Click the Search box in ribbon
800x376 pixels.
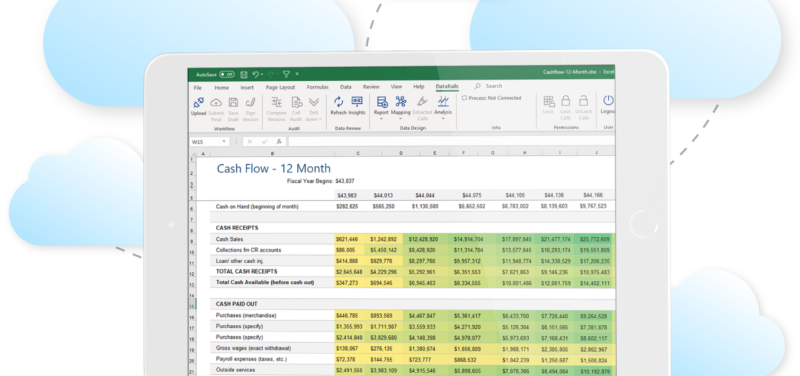tap(493, 86)
